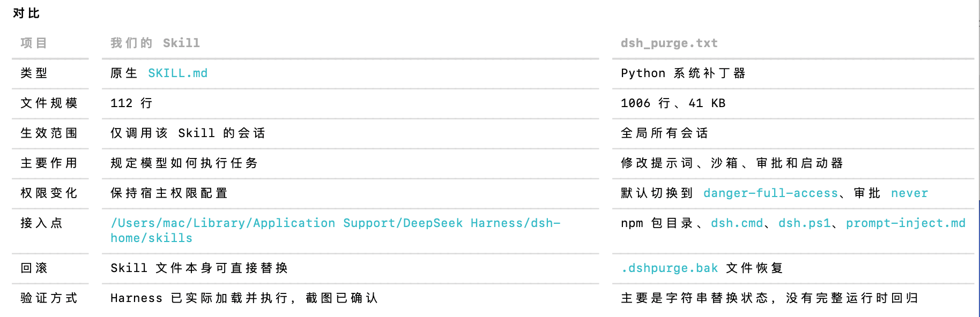Click the 我们的 Skill column header

(x=155, y=43)
